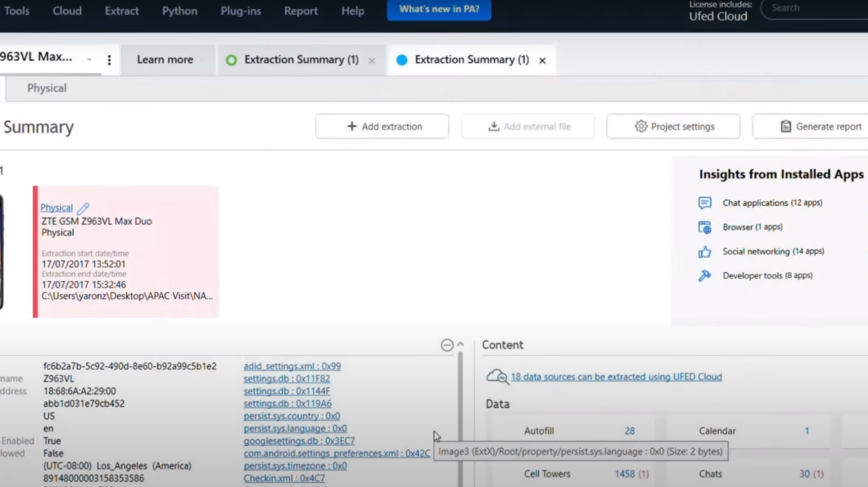Open the Physical extraction link
868x487 pixels.
click(x=56, y=208)
